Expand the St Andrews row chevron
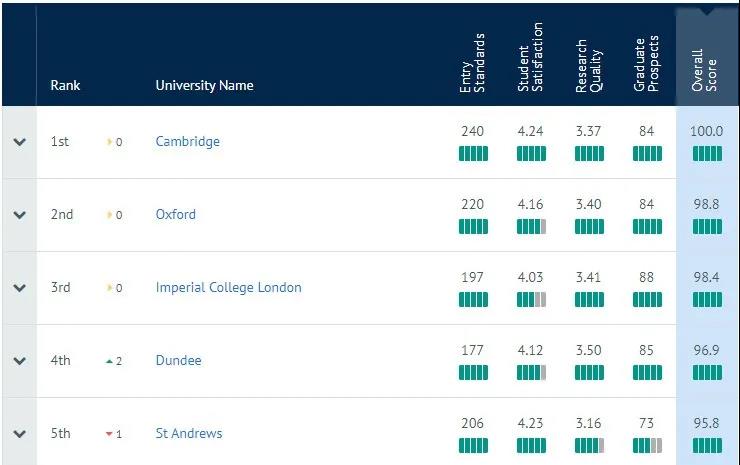This screenshot has width=740, height=465. tap(19, 433)
